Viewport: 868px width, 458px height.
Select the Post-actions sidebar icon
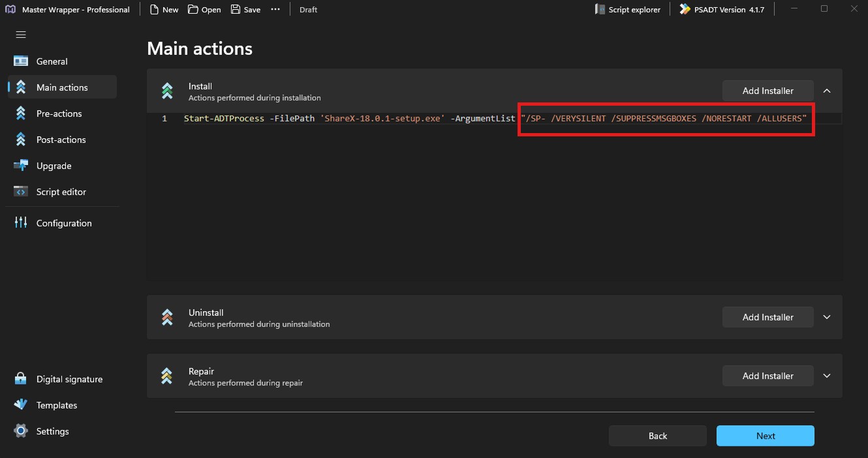coord(21,140)
